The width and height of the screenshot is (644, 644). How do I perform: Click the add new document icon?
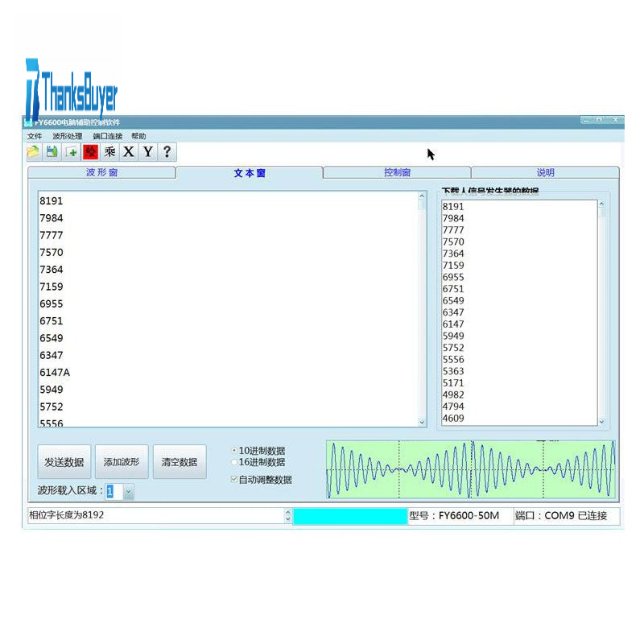tap(72, 152)
